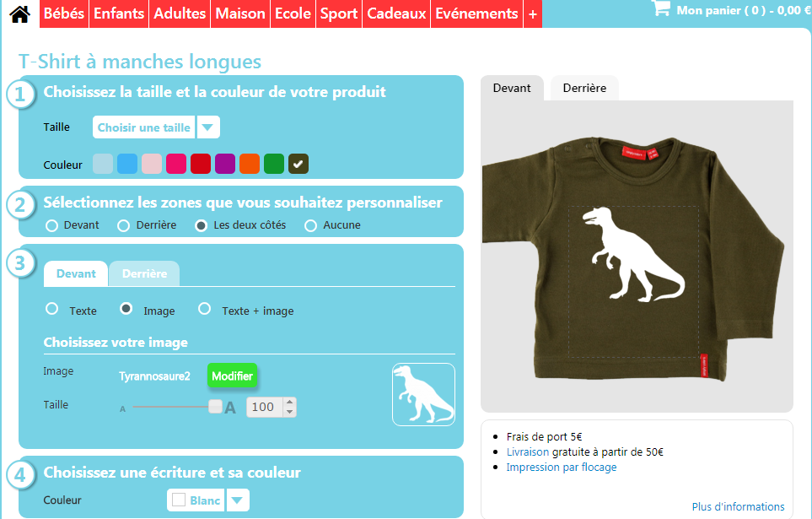Switch to Derrière preview tab
The image size is (812, 519).
point(584,88)
